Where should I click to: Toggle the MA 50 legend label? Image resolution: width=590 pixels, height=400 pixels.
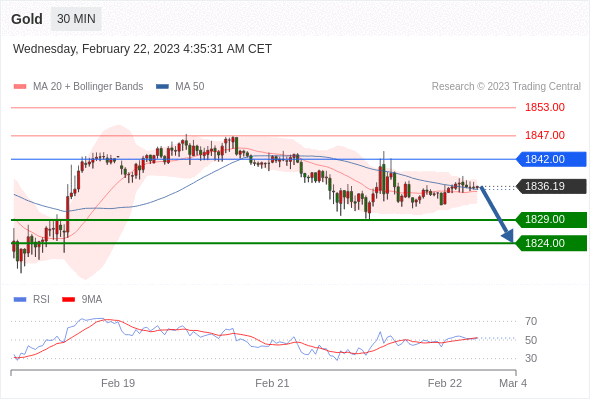190,87
